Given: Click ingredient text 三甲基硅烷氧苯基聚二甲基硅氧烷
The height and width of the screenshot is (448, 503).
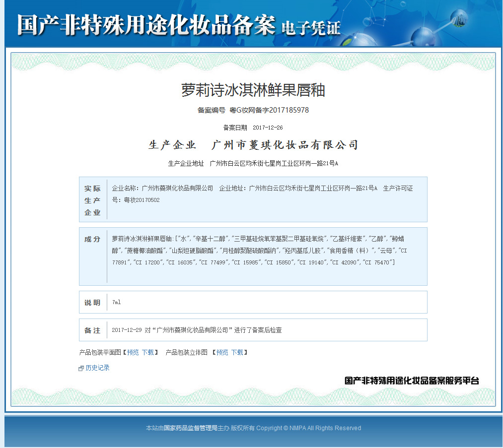Looking at the screenshot, I should tap(279, 239).
